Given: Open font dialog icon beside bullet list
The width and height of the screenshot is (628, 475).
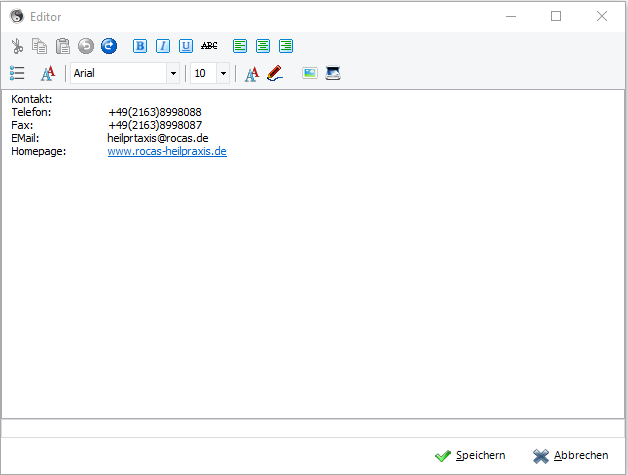Looking at the screenshot, I should click(x=48, y=73).
